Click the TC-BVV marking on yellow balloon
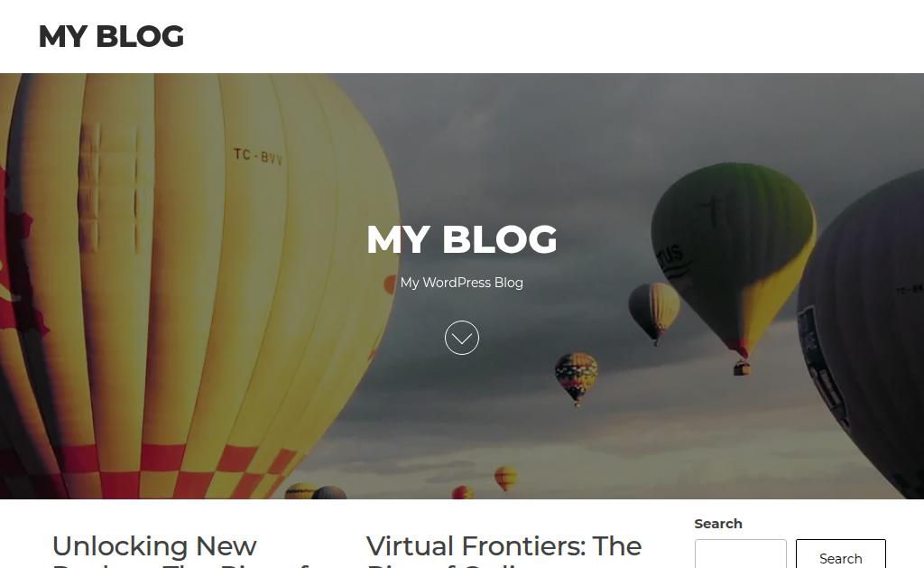This screenshot has height=568, width=924. [257, 156]
